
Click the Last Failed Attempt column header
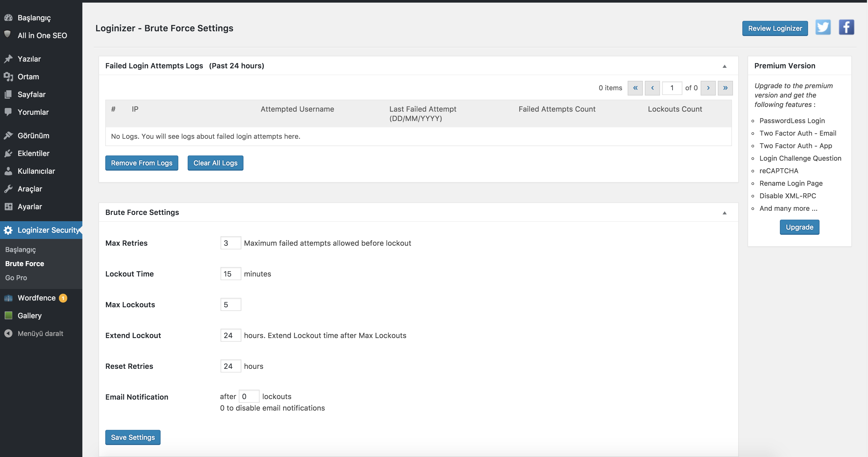tap(423, 114)
